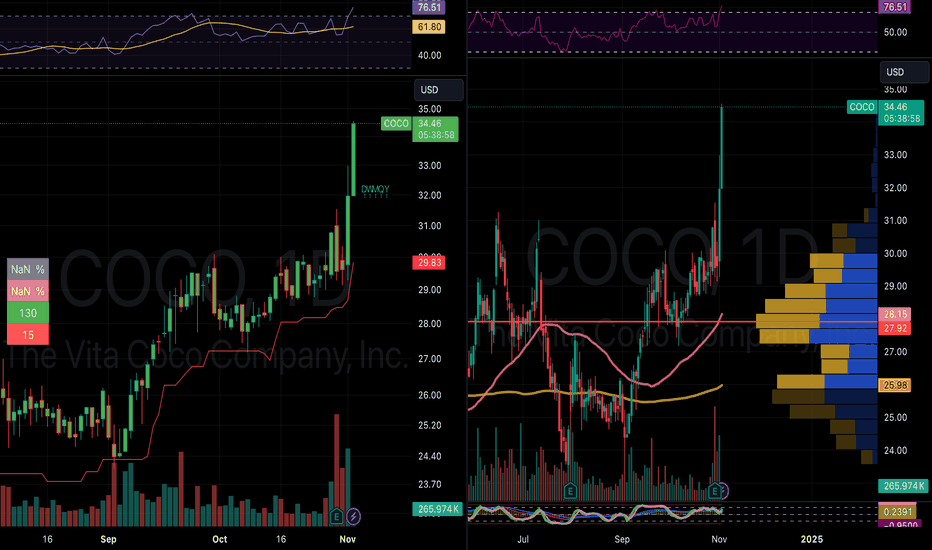Click the Oct label on left chart time axis
The image size is (932, 550).
click(219, 539)
